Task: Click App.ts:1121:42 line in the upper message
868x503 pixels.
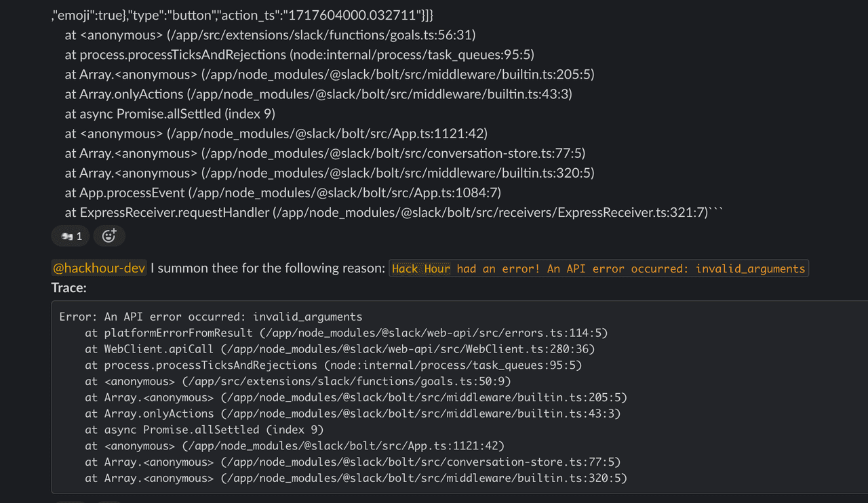Action: click(x=276, y=134)
